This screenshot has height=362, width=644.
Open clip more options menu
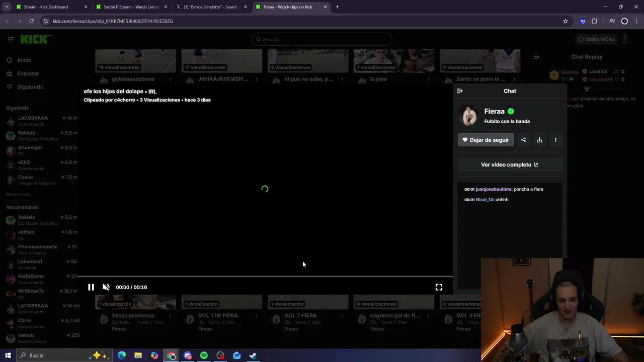pyautogui.click(x=555, y=140)
